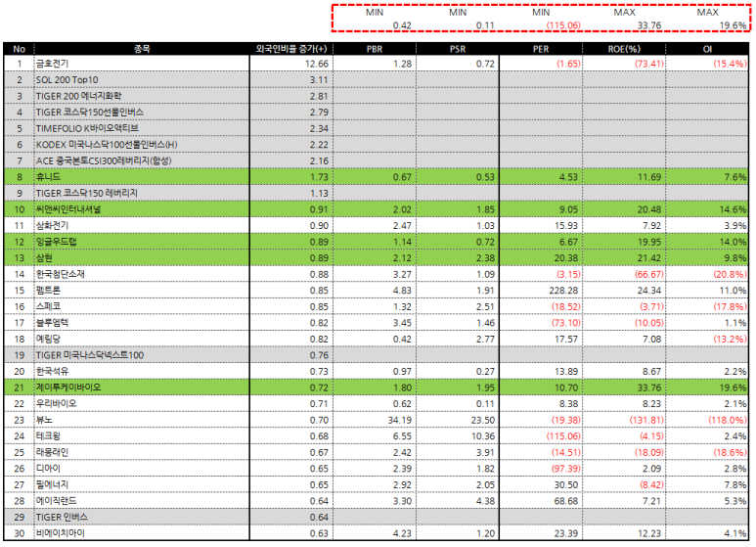Image resolution: width=756 pixels, height=547 pixels.
Task: Click the 68.68 PER value for 에이직랜드
Action: 566,501
